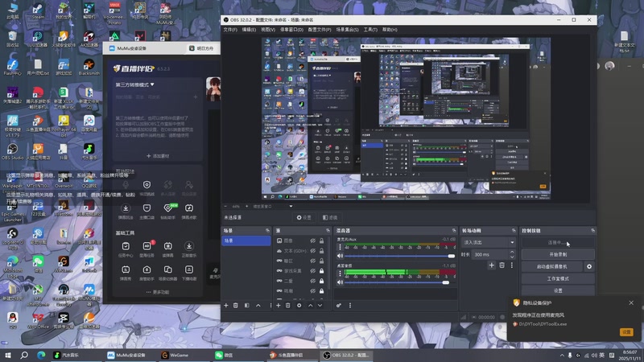Image resolution: width=644 pixels, height=362 pixels.
Task: Mute the 麦克风/Aux audio channel
Action: tap(340, 256)
